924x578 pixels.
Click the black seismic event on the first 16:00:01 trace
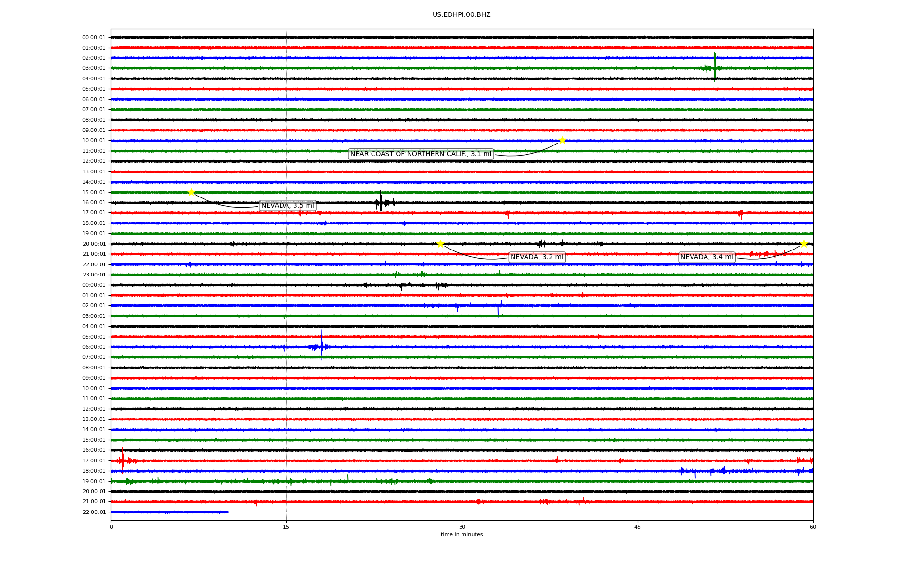click(x=381, y=202)
